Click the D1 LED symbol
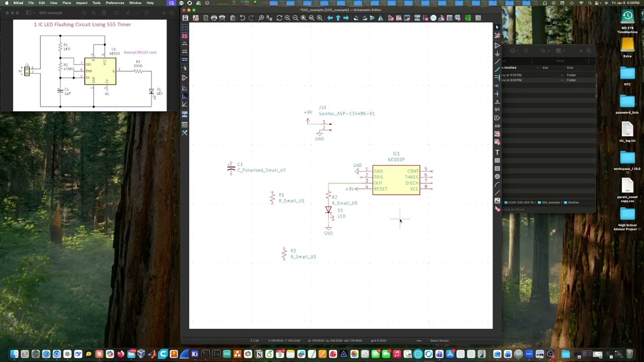 329,210
